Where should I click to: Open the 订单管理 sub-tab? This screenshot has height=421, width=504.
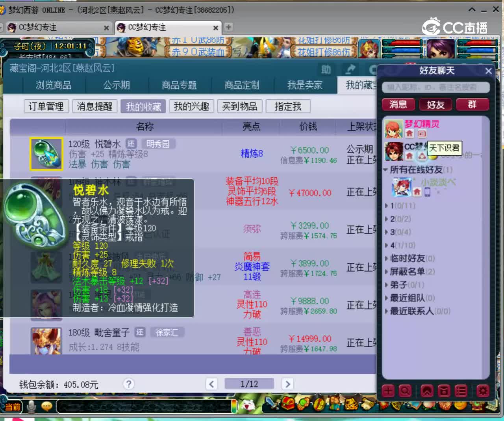click(x=46, y=106)
